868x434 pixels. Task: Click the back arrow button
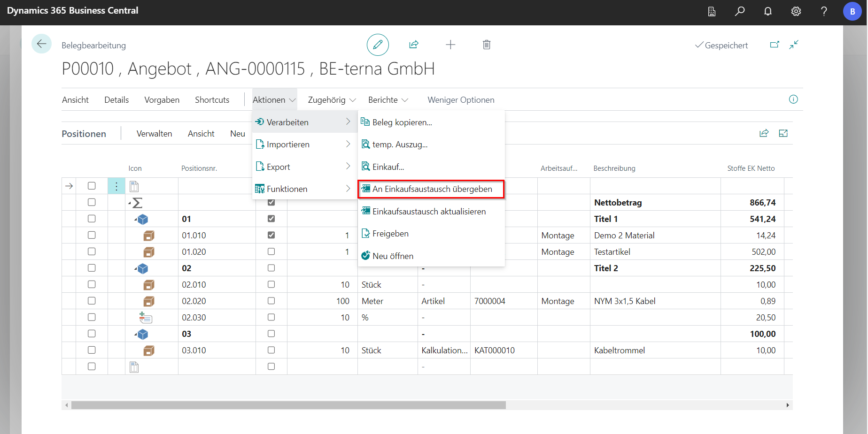pos(42,44)
